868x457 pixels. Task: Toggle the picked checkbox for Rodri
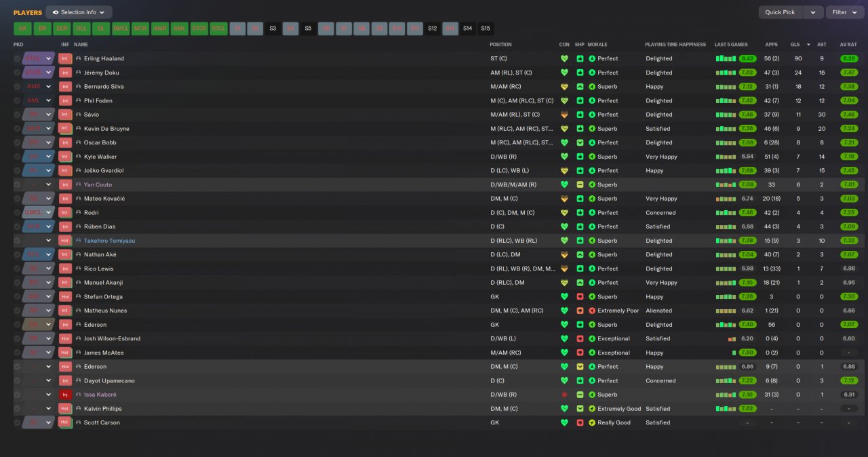[17, 212]
